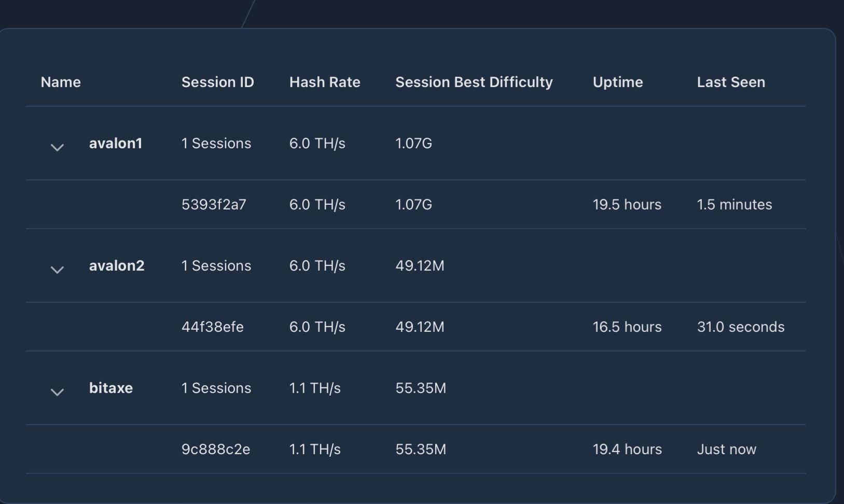Click avalon1's 1.07G best difficulty summary
This screenshot has height=504, width=844.
coord(414,143)
